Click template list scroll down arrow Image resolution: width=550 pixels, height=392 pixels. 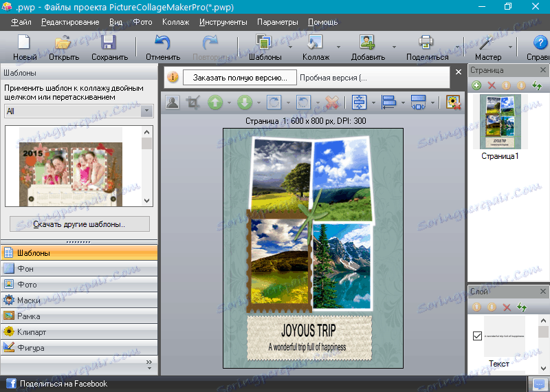[146, 201]
